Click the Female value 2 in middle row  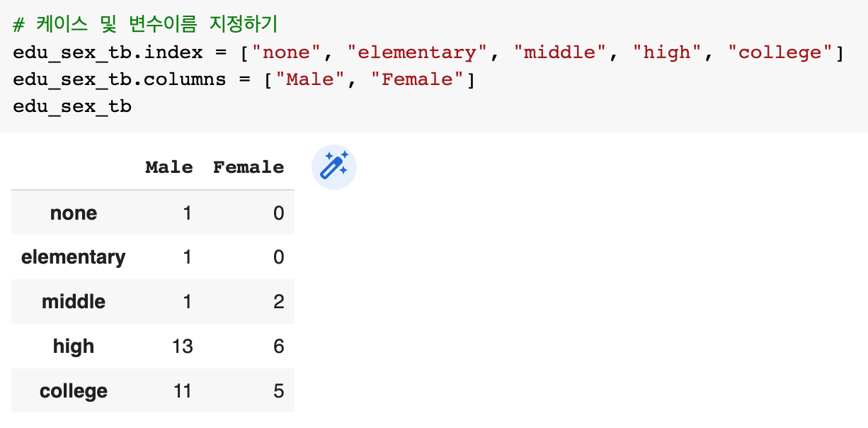279,302
